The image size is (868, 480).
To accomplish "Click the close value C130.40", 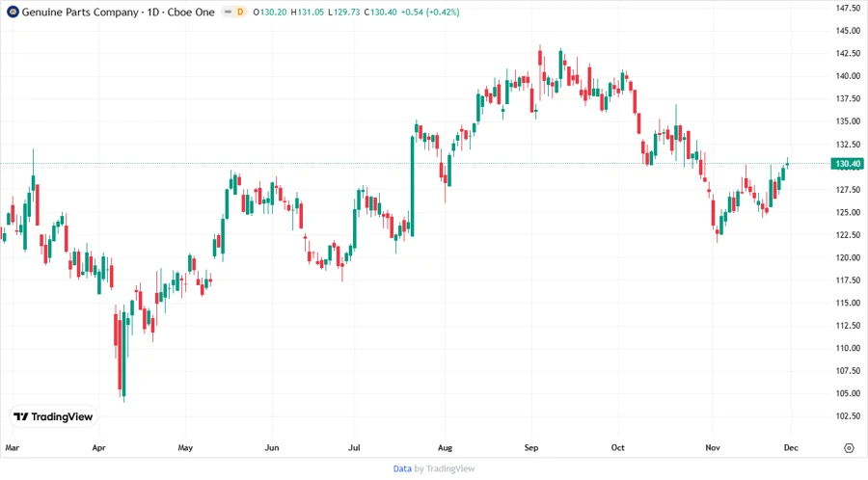I will tap(380, 13).
